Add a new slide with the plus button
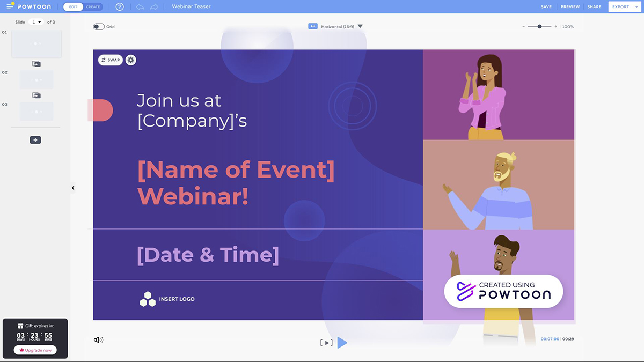644x362 pixels. pos(35,140)
